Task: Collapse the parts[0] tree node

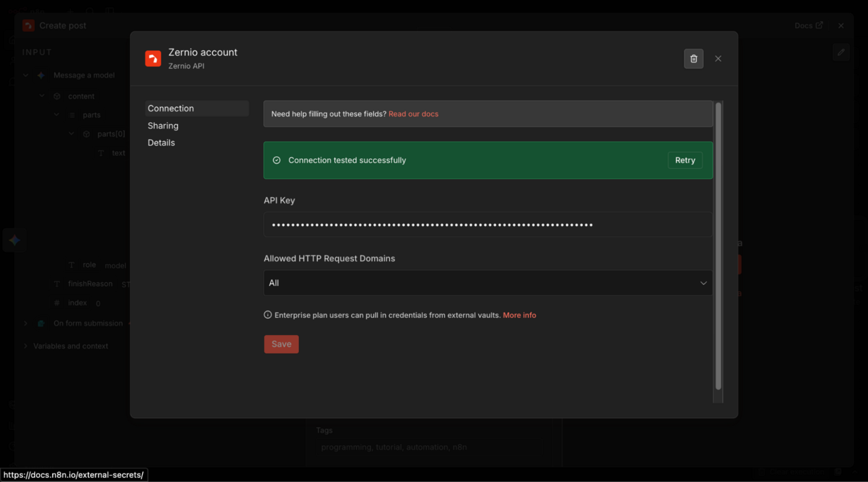Action: 71,134
